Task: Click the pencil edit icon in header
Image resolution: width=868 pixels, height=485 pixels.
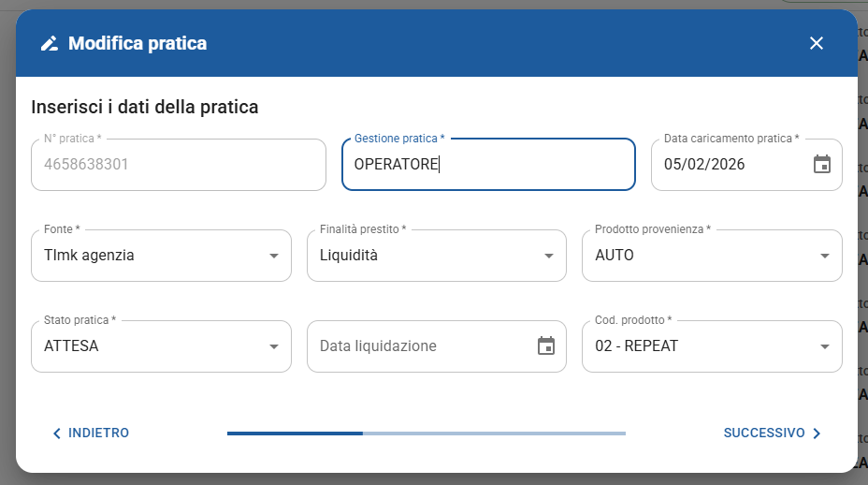Action: [x=50, y=43]
